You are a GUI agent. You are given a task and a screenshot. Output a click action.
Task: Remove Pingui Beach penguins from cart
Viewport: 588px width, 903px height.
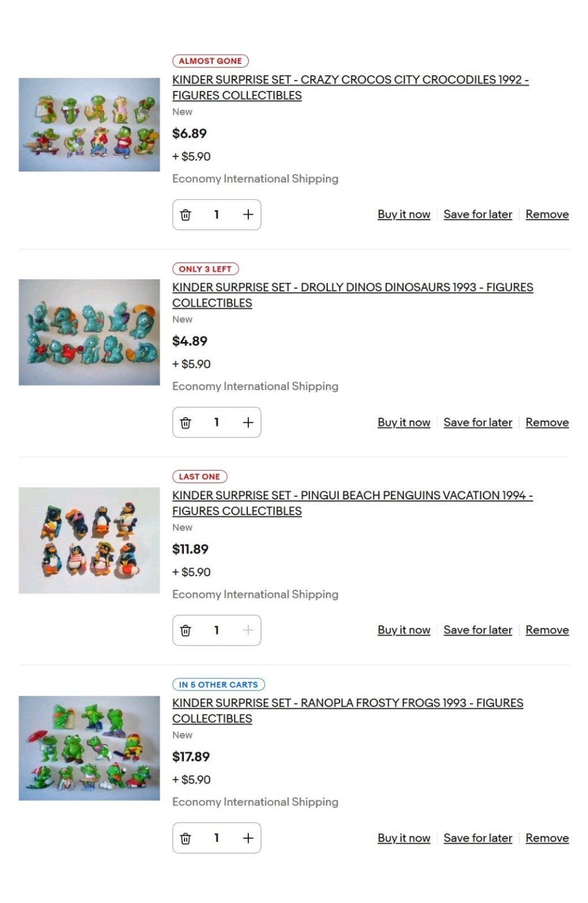pyautogui.click(x=547, y=630)
